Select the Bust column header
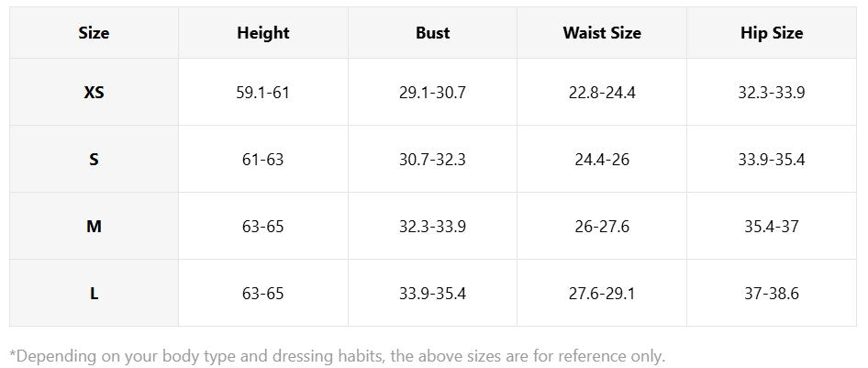 pyautogui.click(x=433, y=33)
